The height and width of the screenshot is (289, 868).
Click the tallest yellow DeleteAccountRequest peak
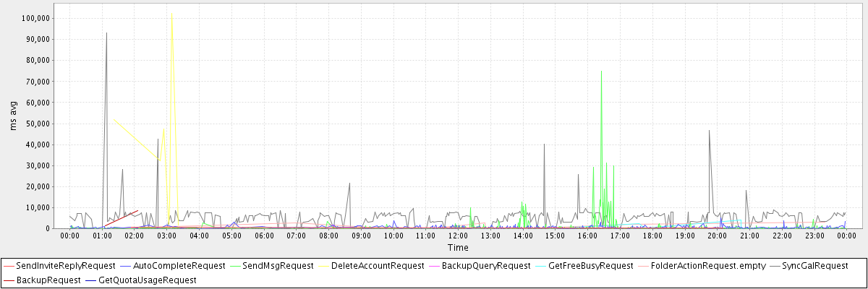click(171, 14)
